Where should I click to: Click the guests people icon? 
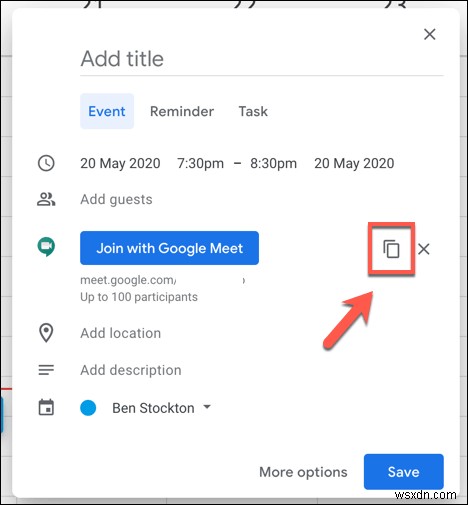(46, 199)
